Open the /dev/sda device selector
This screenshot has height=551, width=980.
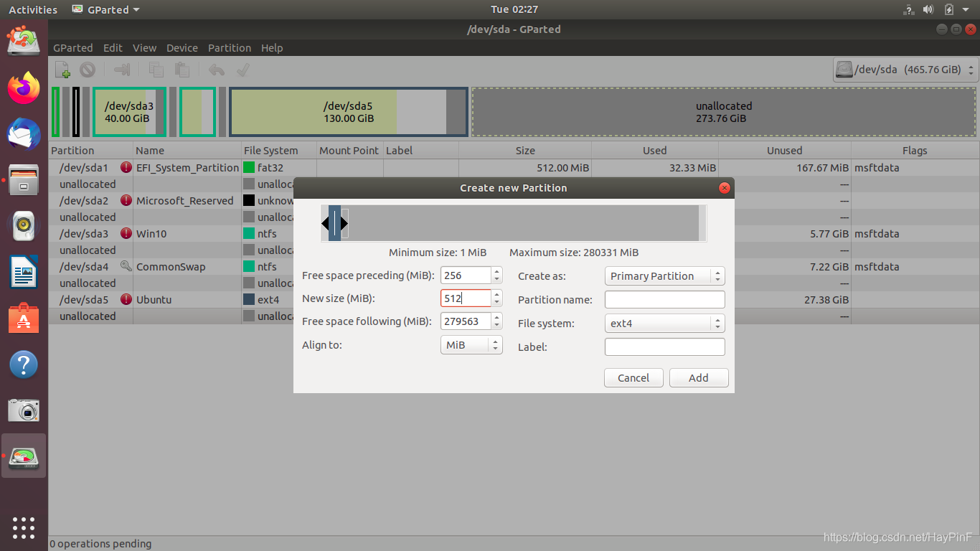coord(906,70)
